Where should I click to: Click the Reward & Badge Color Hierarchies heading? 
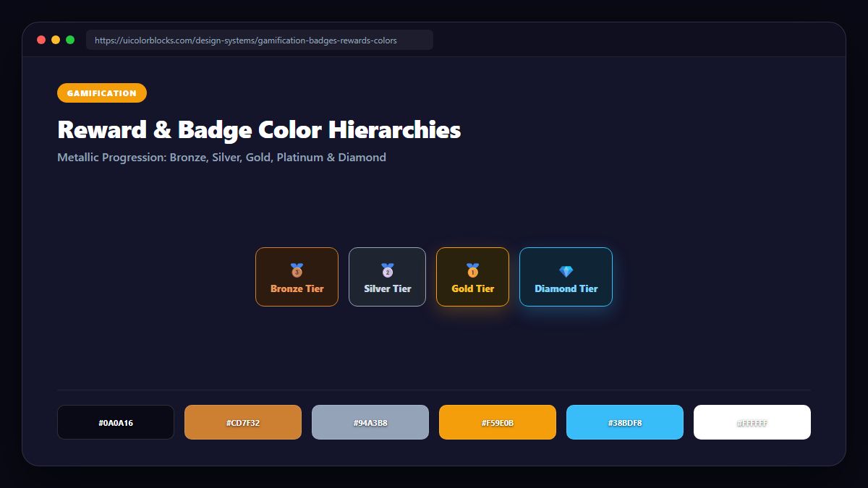click(259, 130)
